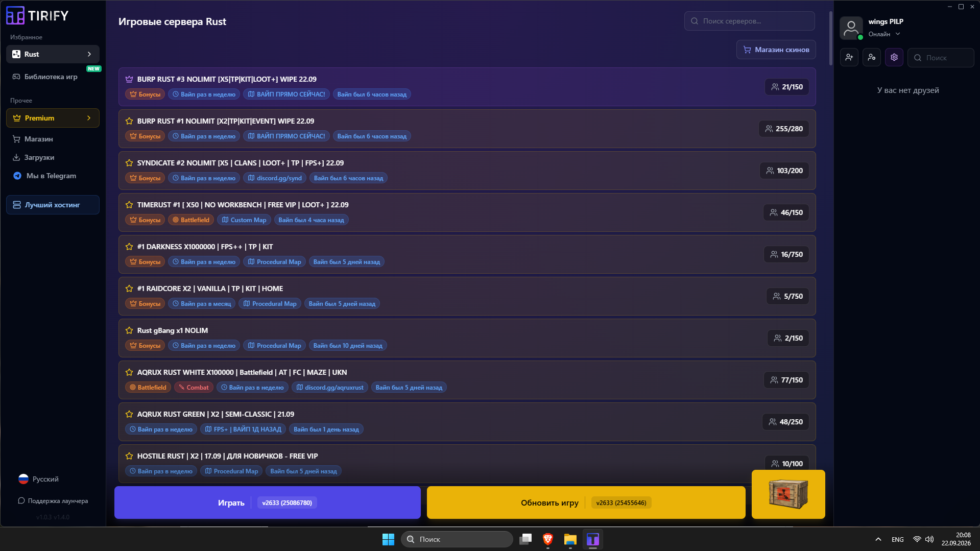The height and width of the screenshot is (551, 980).
Task: Click Бонусы tag on BURP RUST #3
Action: point(145,94)
